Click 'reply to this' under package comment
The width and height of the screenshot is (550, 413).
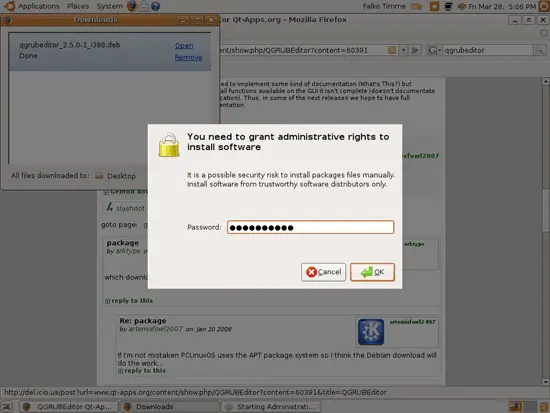click(x=132, y=301)
